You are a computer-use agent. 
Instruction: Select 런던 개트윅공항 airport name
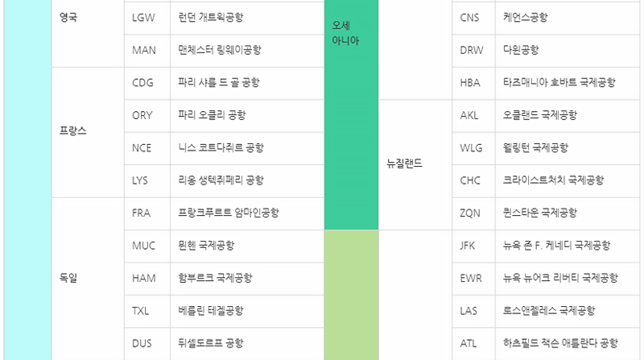click(211, 17)
